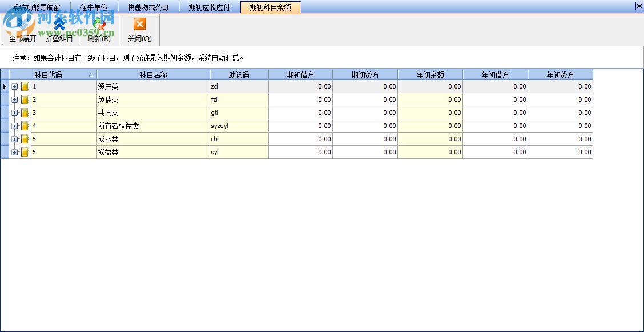Click the 折叠科目 collapse toolbar button
Image resolution: width=644 pixels, height=332 pixels.
[59, 30]
